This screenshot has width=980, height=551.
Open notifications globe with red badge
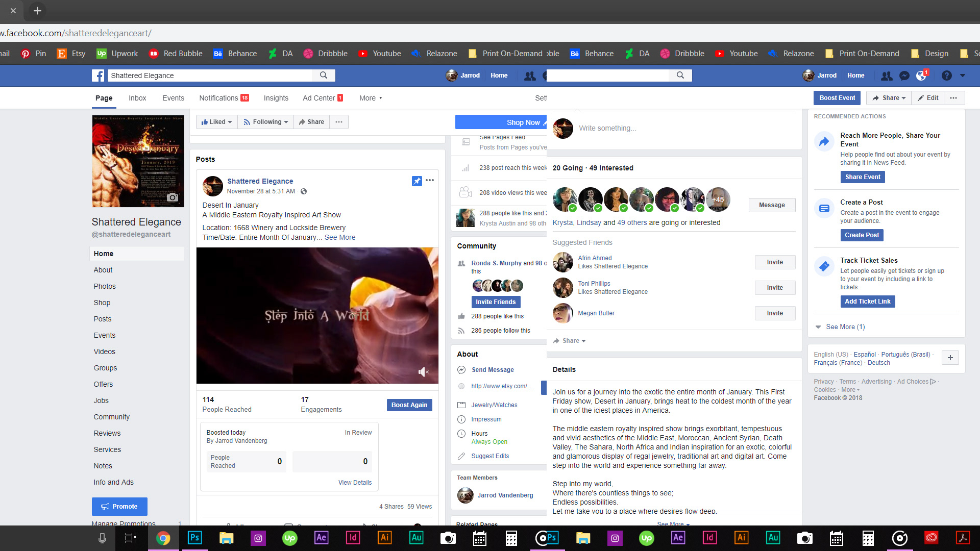pyautogui.click(x=922, y=76)
